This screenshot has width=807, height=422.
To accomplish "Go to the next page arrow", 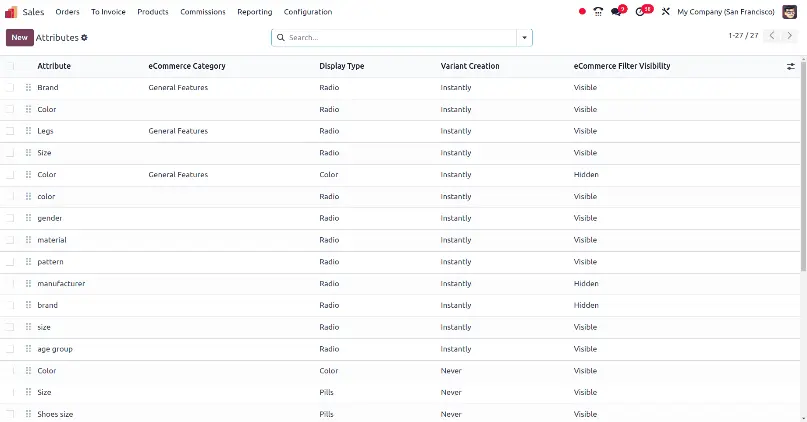I will pos(789,36).
